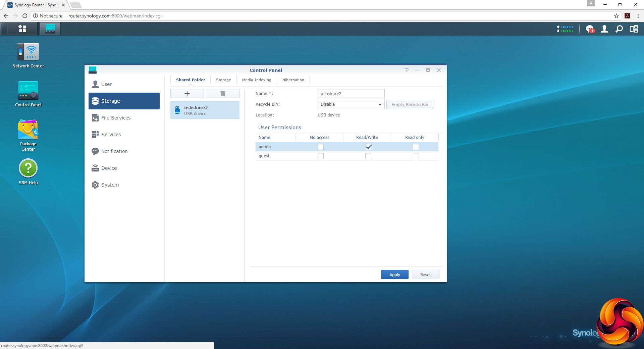This screenshot has height=349, width=644.
Task: Check No access for admin
Action: click(x=321, y=147)
